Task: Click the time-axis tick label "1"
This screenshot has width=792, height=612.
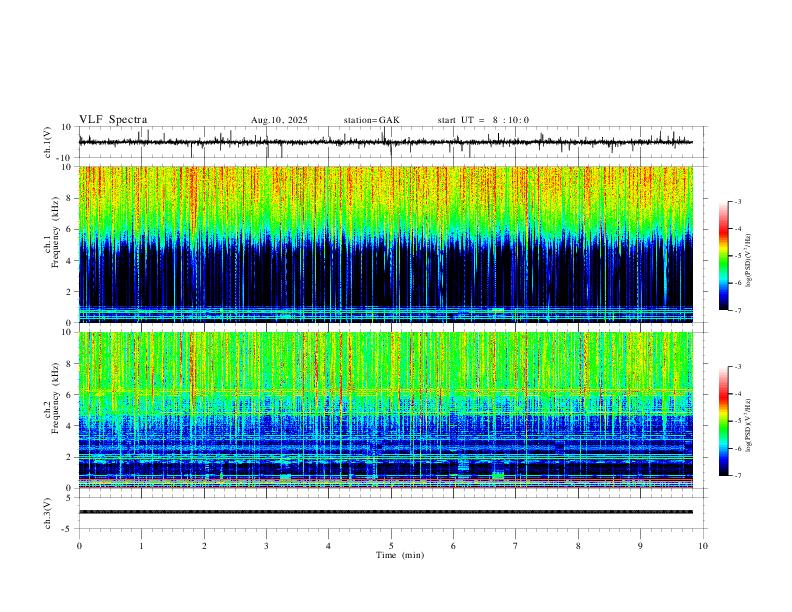Action: click(141, 546)
